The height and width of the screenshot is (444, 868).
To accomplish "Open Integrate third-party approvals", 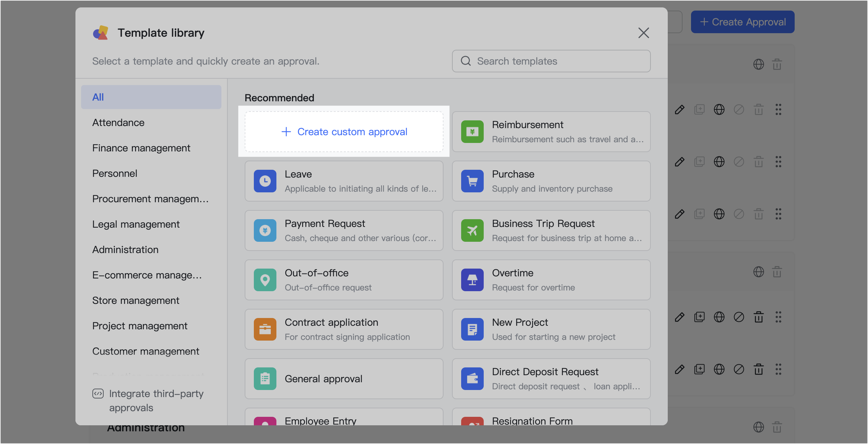I will pos(155,401).
